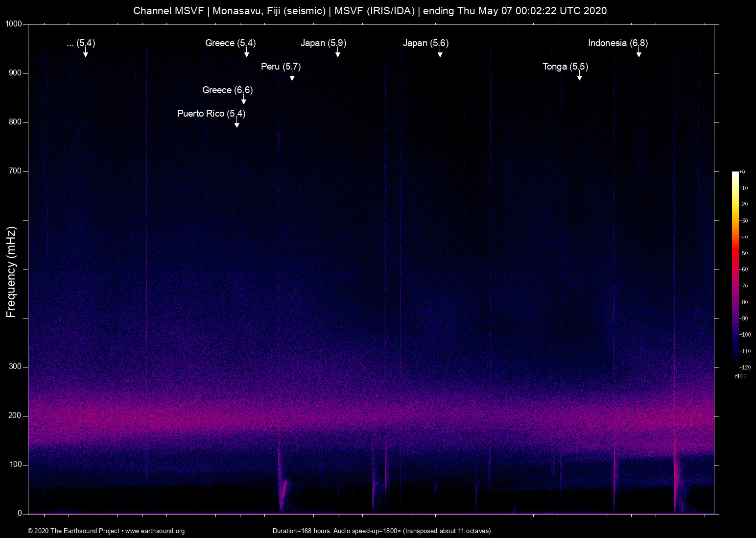This screenshot has height=538, width=756.
Task: Select the arrow marker under '... (5.4)'
Action: (x=85, y=52)
